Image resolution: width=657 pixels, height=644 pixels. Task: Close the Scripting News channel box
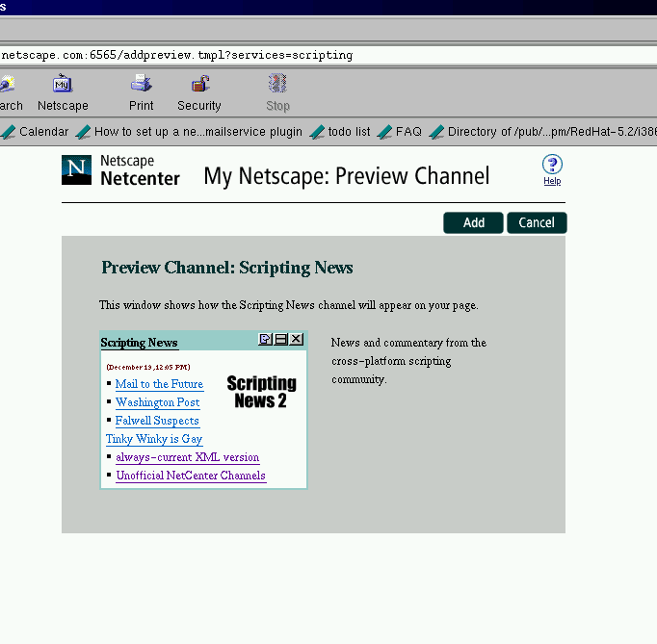296,340
